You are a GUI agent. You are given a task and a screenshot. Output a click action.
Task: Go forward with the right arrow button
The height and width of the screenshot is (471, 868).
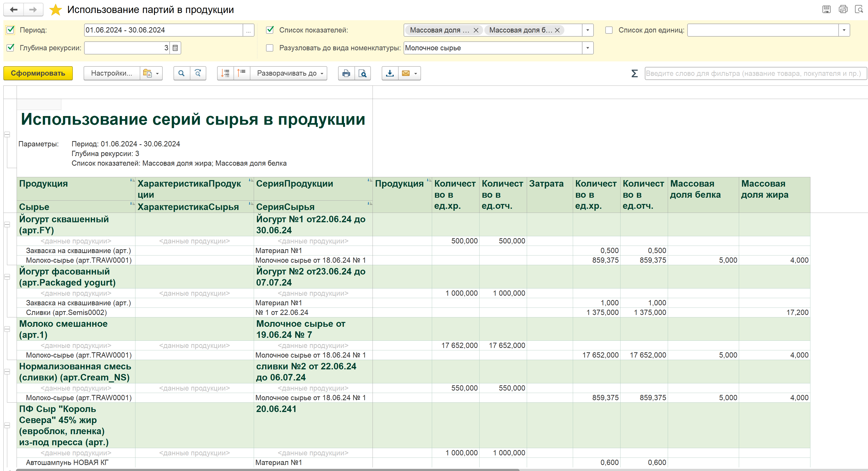click(33, 10)
